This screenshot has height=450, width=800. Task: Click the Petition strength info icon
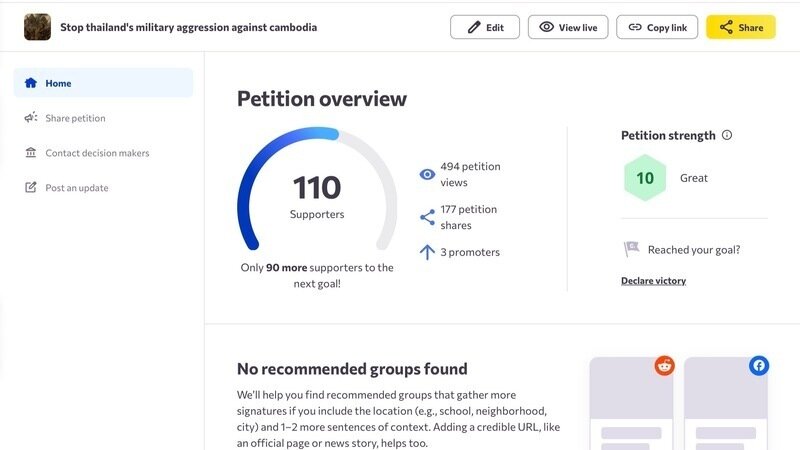(727, 135)
